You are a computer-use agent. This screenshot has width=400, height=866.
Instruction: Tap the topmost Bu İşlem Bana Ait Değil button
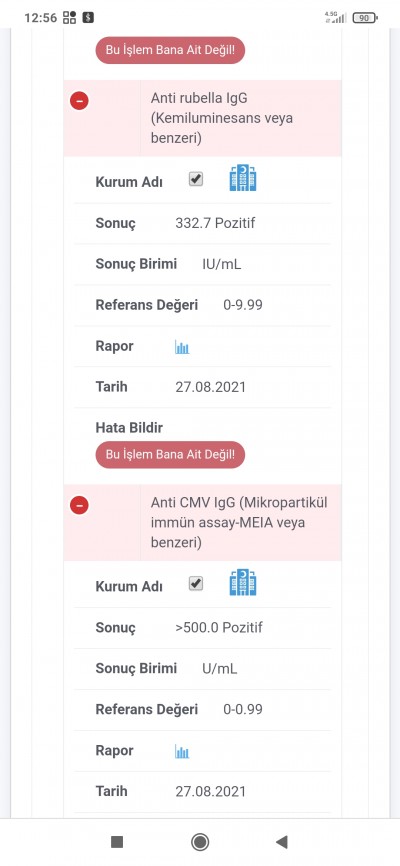[x=170, y=50]
